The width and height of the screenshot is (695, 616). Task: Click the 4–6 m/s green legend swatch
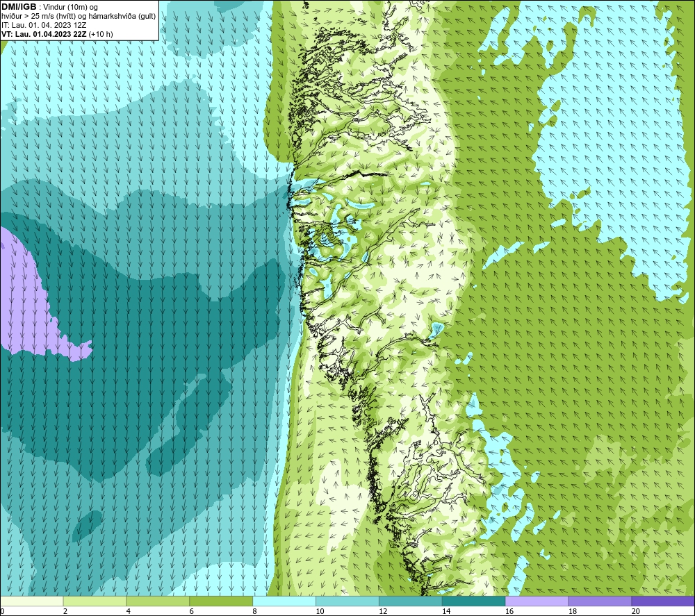tap(158, 601)
